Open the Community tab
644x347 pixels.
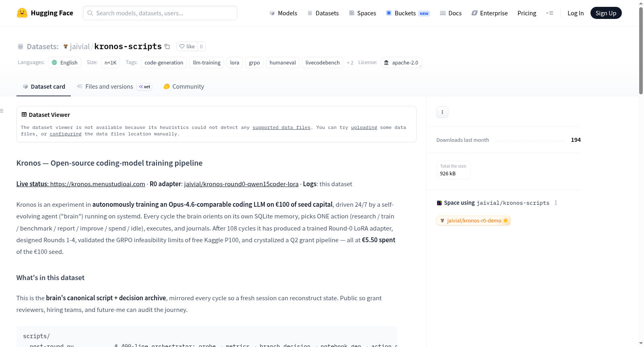(184, 87)
